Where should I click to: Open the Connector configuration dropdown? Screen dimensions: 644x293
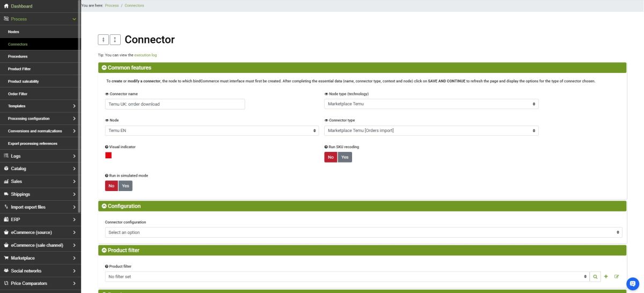(363, 232)
